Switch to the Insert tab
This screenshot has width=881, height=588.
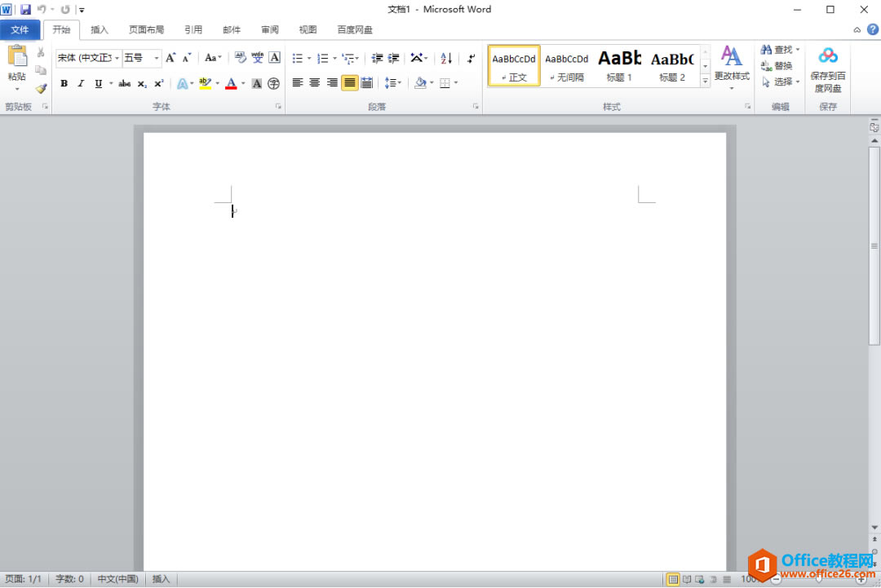[x=99, y=29]
